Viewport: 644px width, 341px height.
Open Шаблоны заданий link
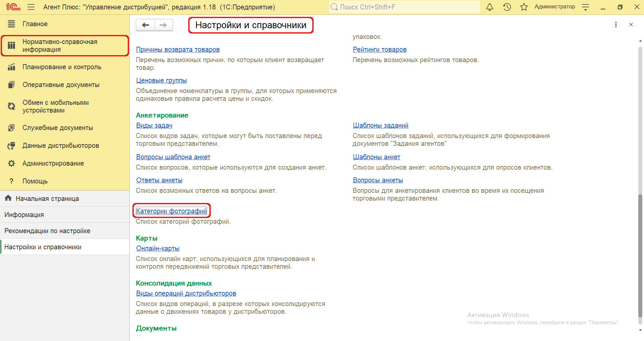[380, 125]
